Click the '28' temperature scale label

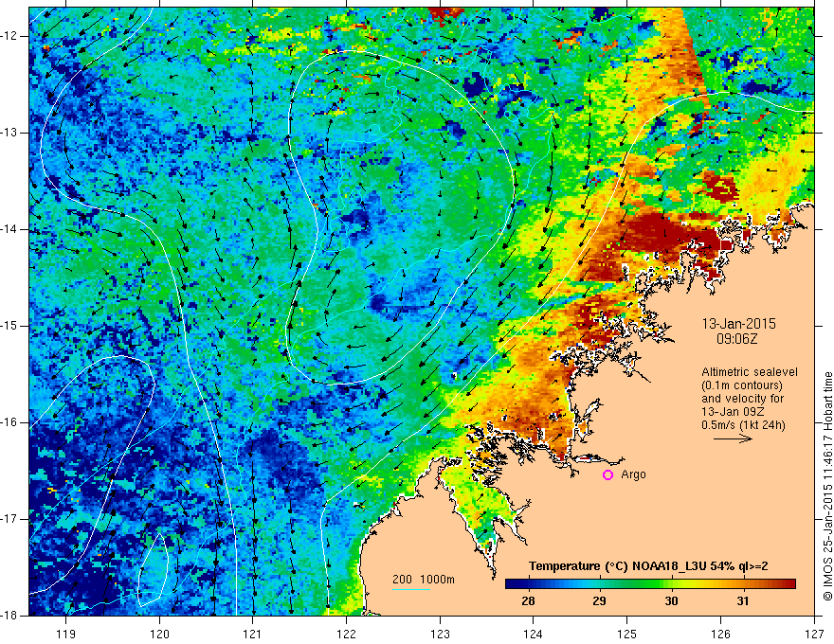coord(528,601)
